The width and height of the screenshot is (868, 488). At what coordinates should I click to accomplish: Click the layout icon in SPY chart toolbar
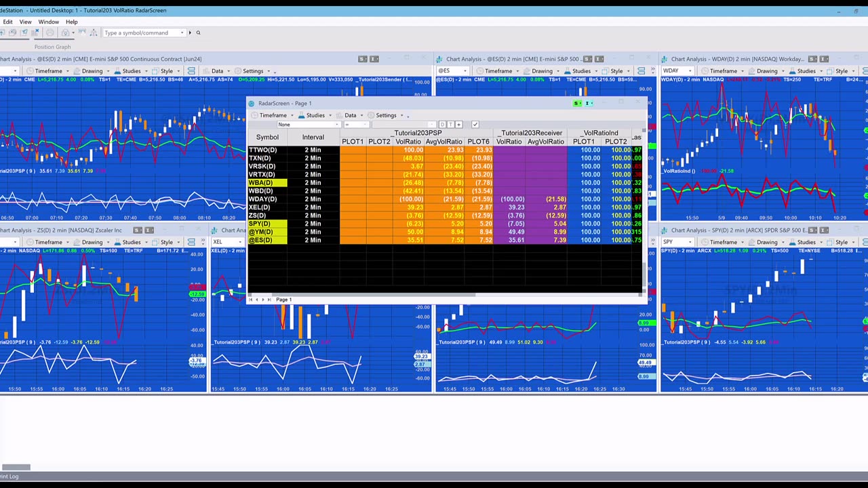(866, 242)
